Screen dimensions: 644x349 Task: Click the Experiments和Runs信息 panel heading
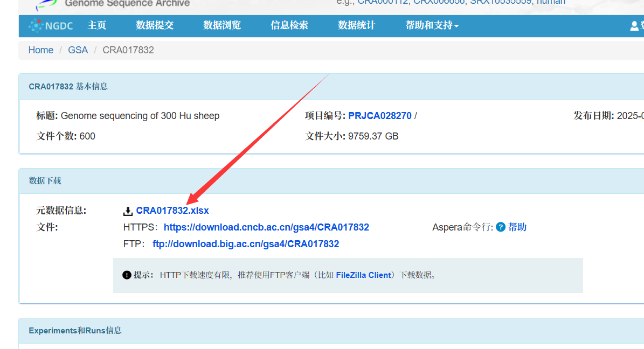coord(75,331)
